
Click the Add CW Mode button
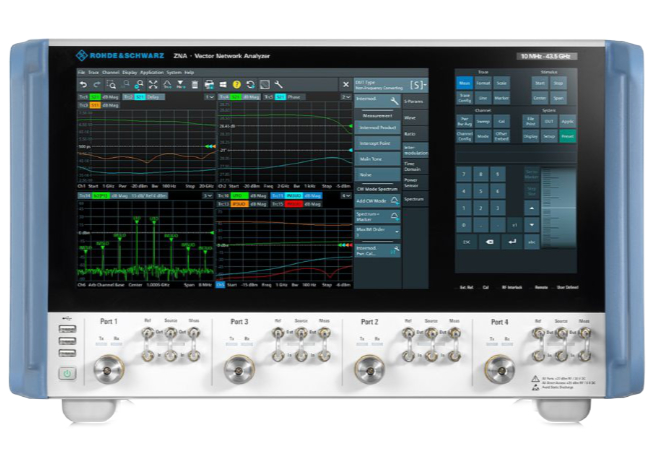[377, 201]
